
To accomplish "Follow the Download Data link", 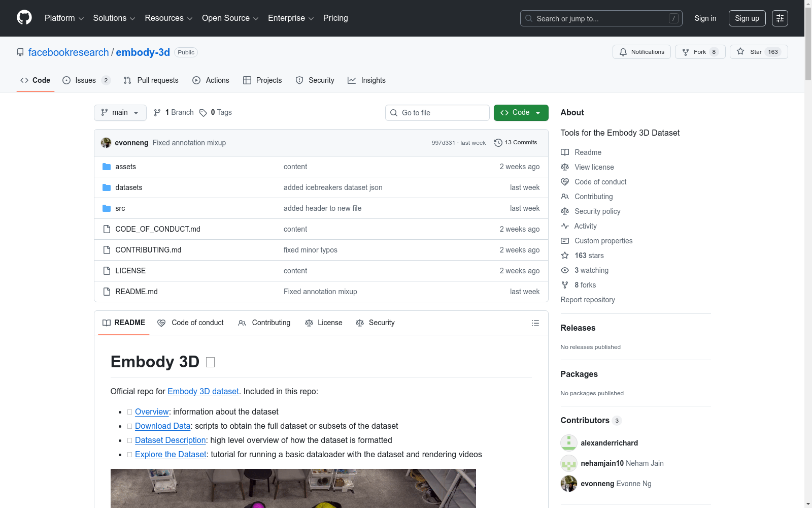I will 163,426.
